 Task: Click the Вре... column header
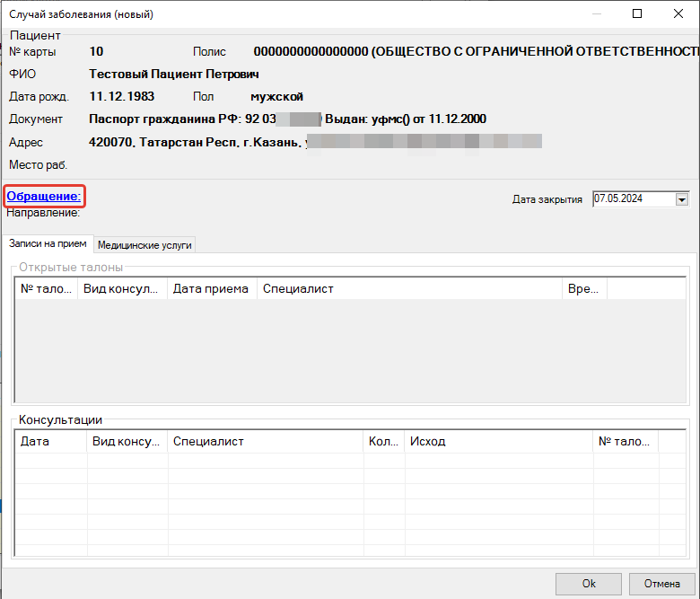click(x=584, y=288)
